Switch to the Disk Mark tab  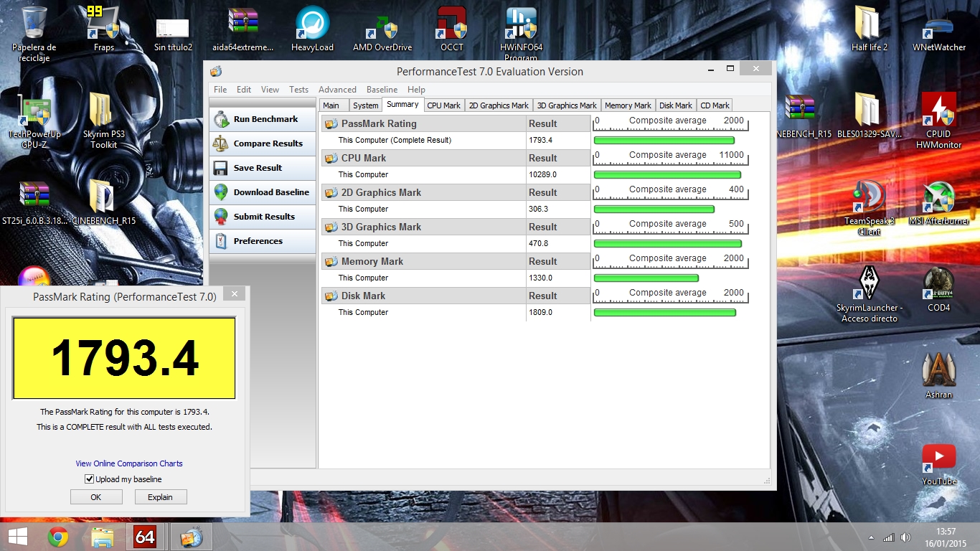point(676,105)
